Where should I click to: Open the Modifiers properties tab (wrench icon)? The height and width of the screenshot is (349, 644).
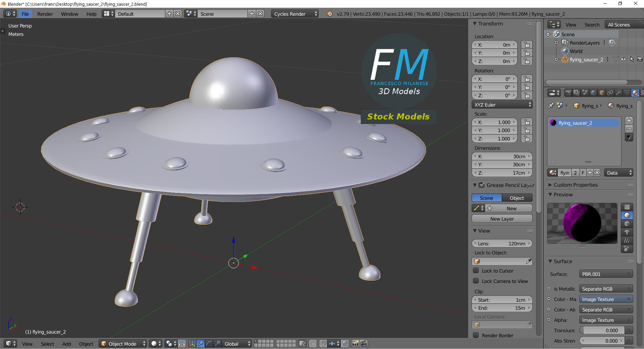click(x=619, y=93)
